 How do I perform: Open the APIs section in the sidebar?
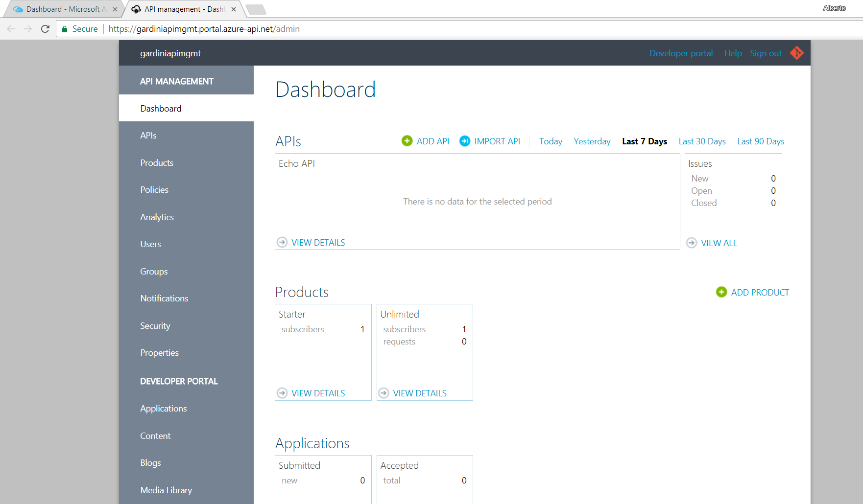(148, 135)
